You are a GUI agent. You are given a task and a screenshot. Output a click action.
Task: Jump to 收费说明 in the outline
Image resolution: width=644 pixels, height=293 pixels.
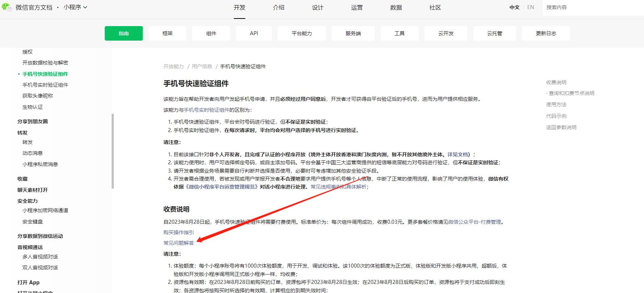556,82
